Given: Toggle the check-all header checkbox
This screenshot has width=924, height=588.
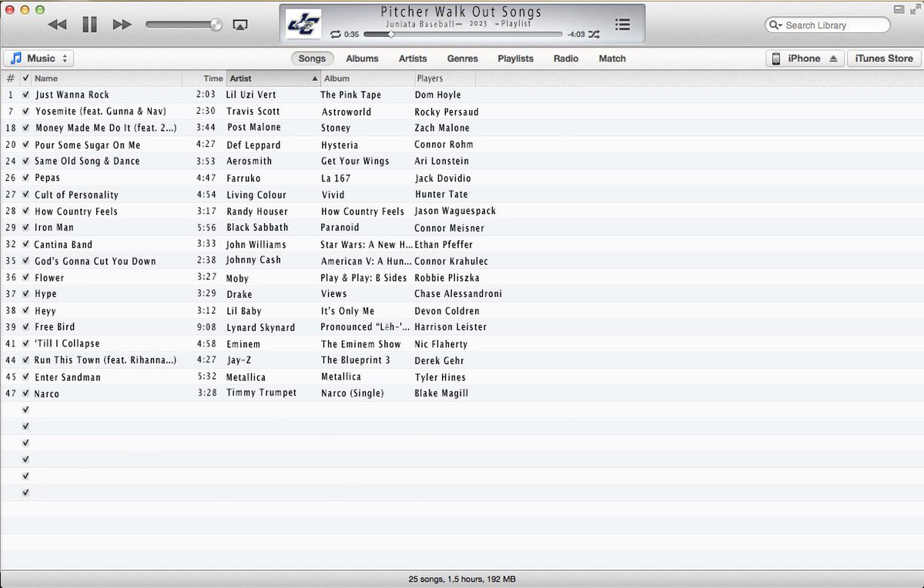Looking at the screenshot, I should pos(25,79).
